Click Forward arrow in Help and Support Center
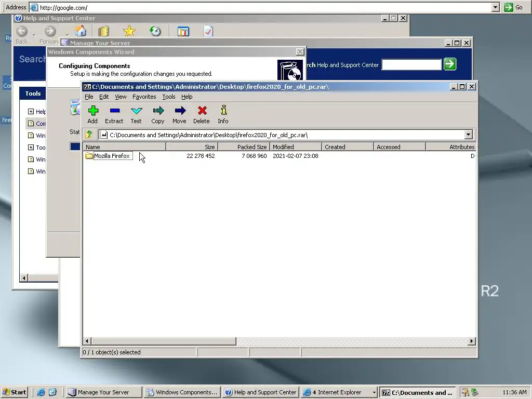Image resolution: width=532 pixels, height=399 pixels. [50, 31]
